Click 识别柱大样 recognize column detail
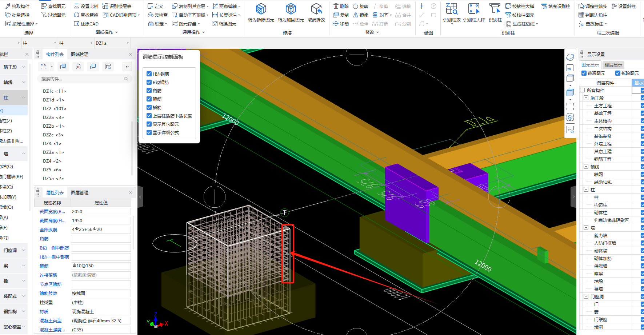Image resolution: width=644 pixels, height=335 pixels. pyautogui.click(x=474, y=13)
